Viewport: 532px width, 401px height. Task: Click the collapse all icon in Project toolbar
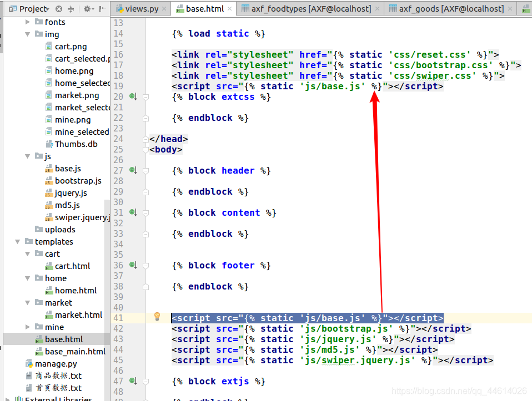point(71,9)
